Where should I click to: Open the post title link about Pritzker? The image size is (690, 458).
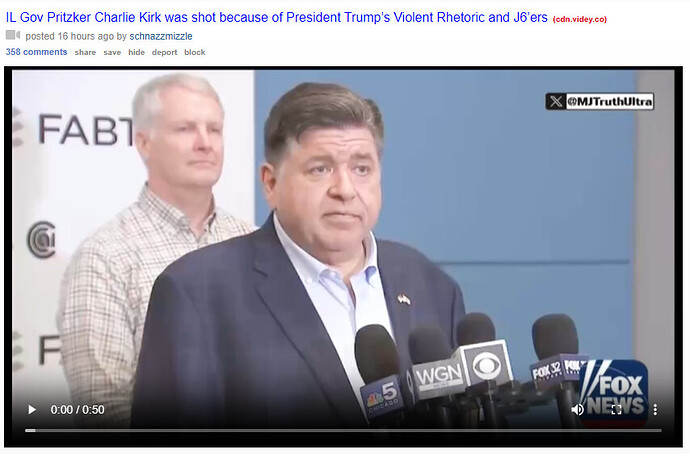click(276, 18)
